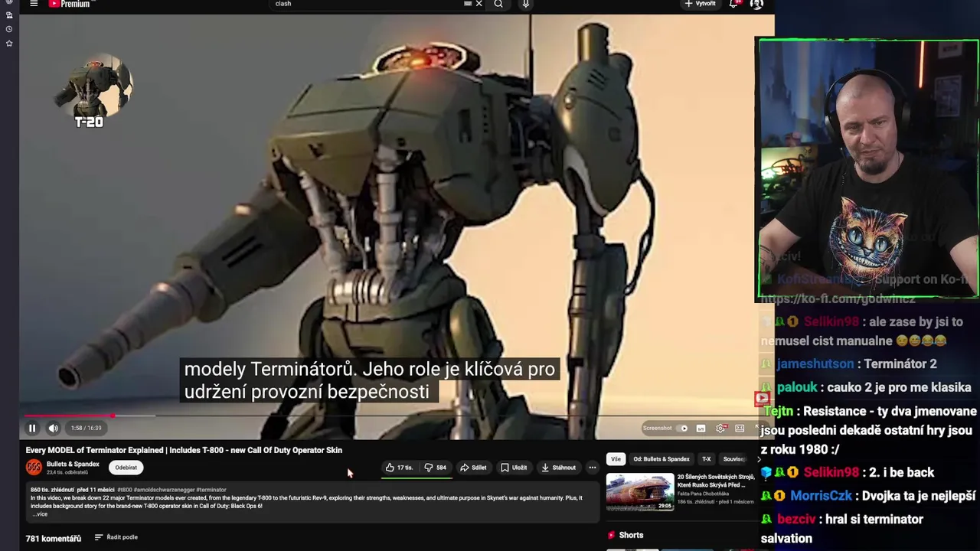Show more filter chips with right arrow

pyautogui.click(x=759, y=459)
